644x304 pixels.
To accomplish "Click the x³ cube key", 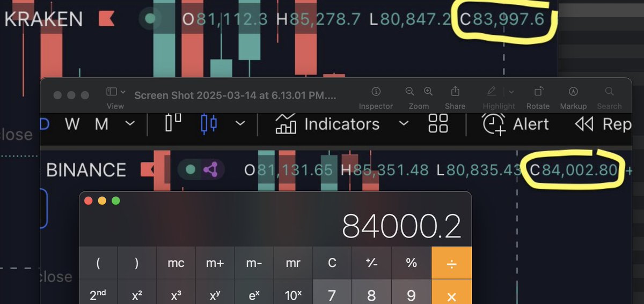I will point(176,292).
